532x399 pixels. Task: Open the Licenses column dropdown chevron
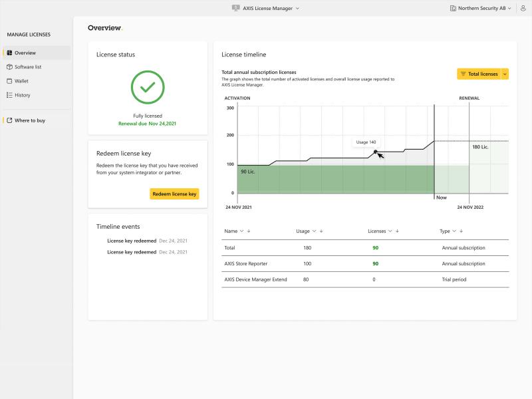(x=390, y=231)
